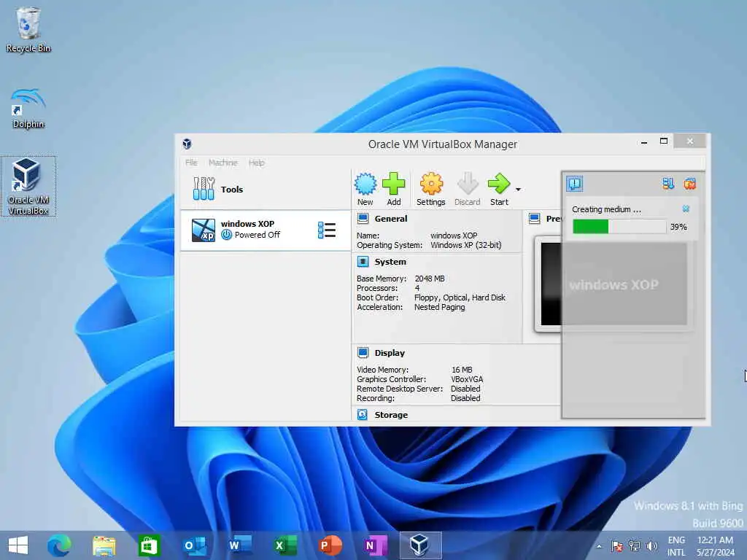747x560 pixels.
Task: Open the Machine menu
Action: (223, 163)
